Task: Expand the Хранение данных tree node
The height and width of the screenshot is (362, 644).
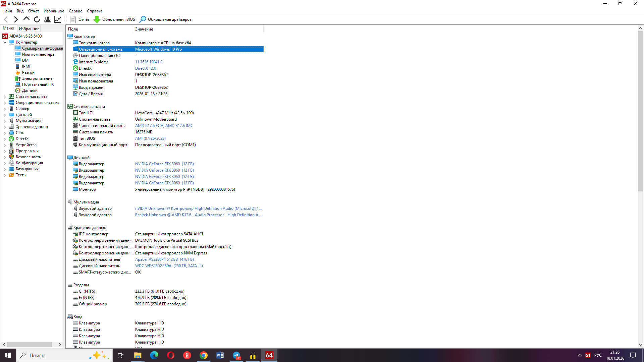Action: coord(5,127)
